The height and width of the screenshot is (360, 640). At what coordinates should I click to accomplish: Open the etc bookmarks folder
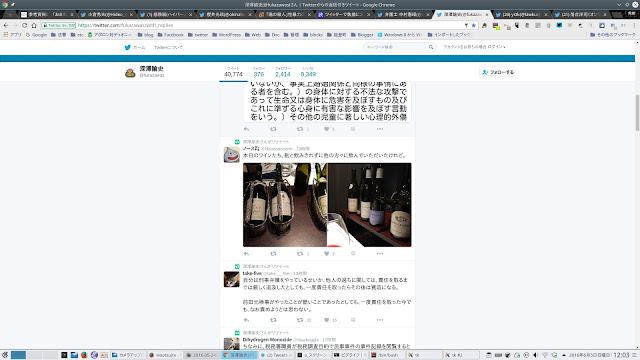pos(77,35)
